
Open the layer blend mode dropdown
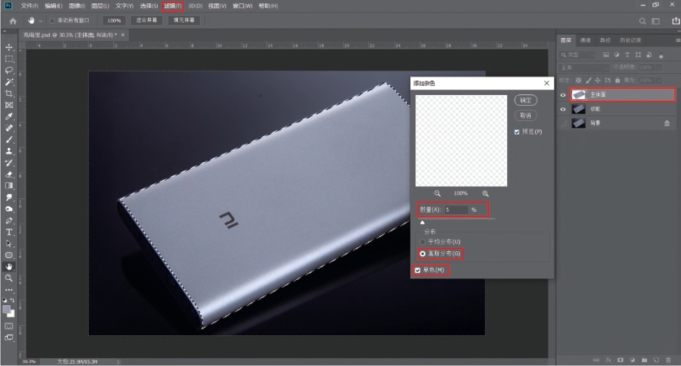pos(585,68)
